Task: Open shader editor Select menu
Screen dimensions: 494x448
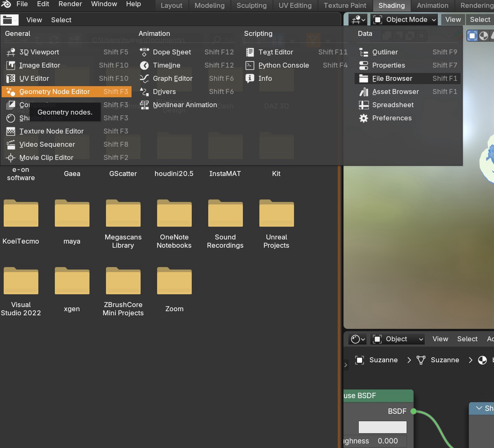Action: pyautogui.click(x=467, y=339)
